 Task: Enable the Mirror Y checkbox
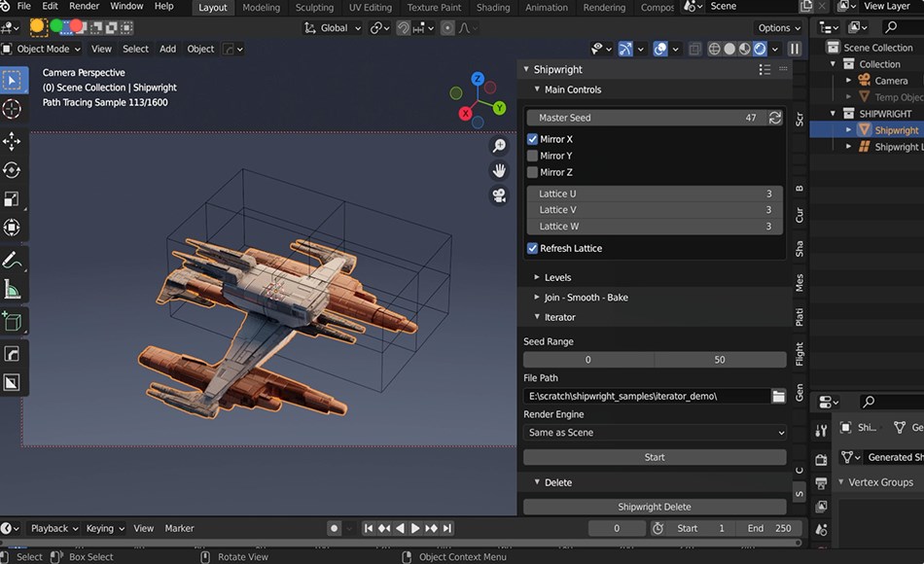[x=531, y=155]
